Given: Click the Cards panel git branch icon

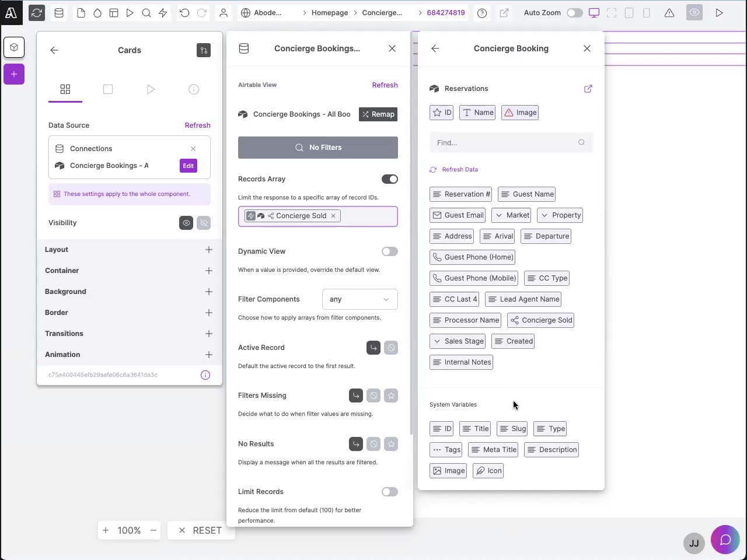Looking at the screenshot, I should click(204, 50).
